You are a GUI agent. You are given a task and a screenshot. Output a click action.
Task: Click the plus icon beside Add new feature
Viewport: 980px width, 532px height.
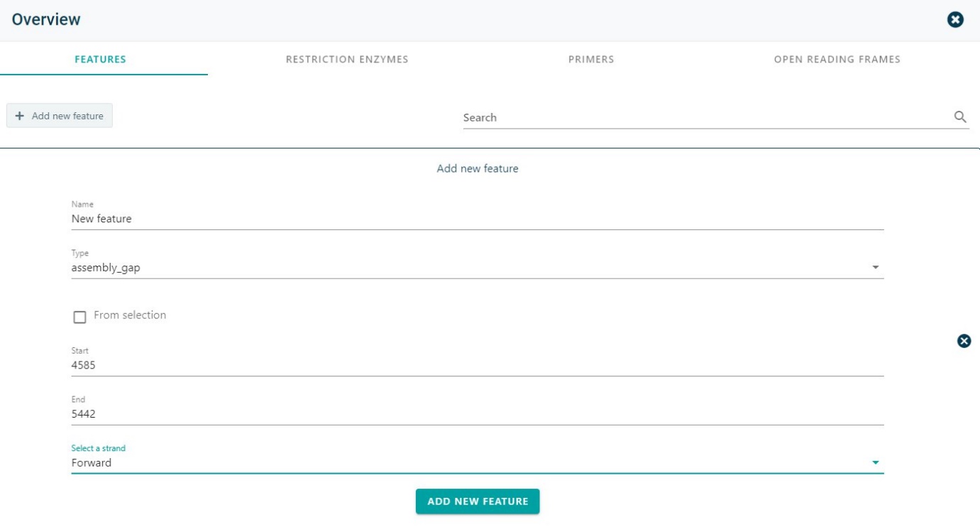point(20,116)
